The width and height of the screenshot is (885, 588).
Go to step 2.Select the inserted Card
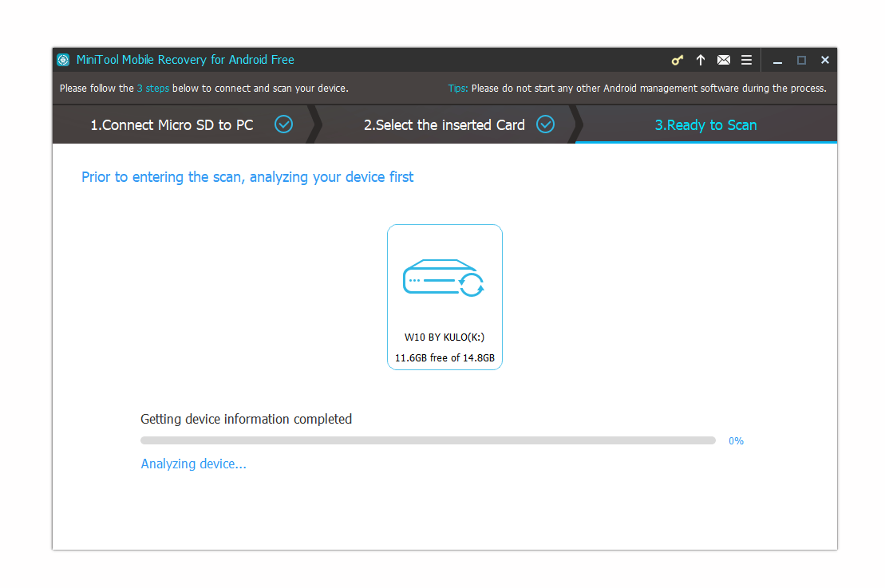pyautogui.click(x=444, y=125)
